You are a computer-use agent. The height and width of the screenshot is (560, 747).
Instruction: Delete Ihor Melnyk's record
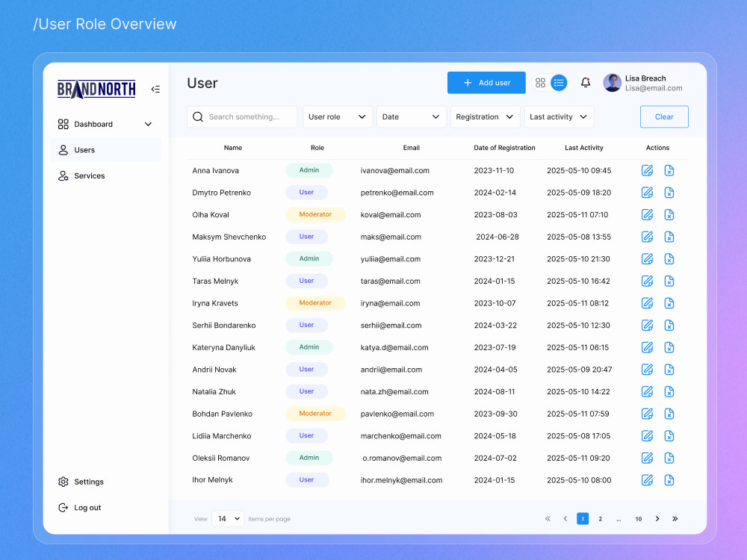tap(669, 480)
